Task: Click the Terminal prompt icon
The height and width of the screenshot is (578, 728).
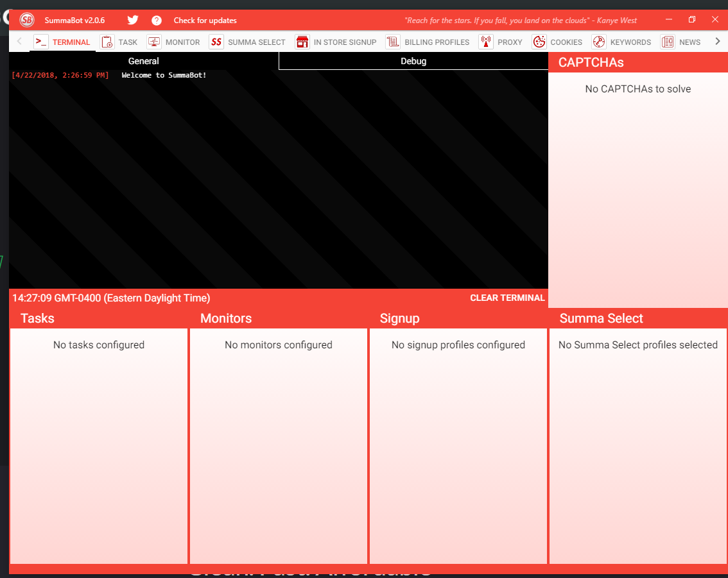Action: pos(41,42)
